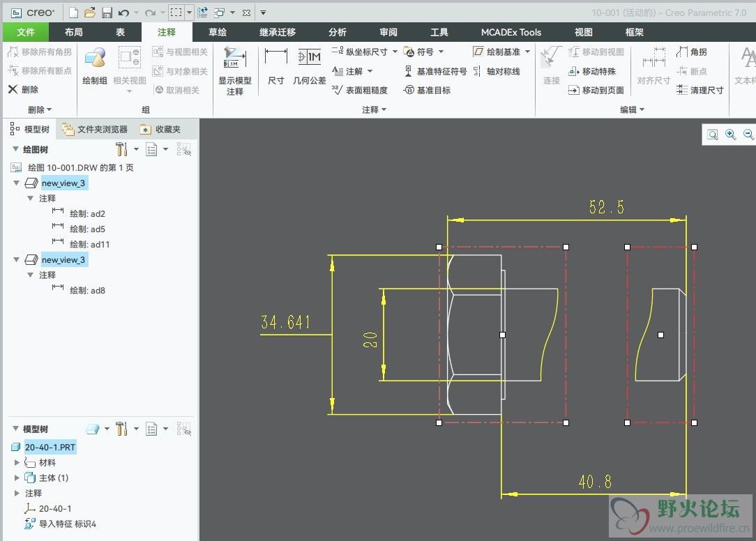This screenshot has width=756, height=541.
Task: Click the Regenerate icon in quick access toolbar
Action: click(x=202, y=13)
